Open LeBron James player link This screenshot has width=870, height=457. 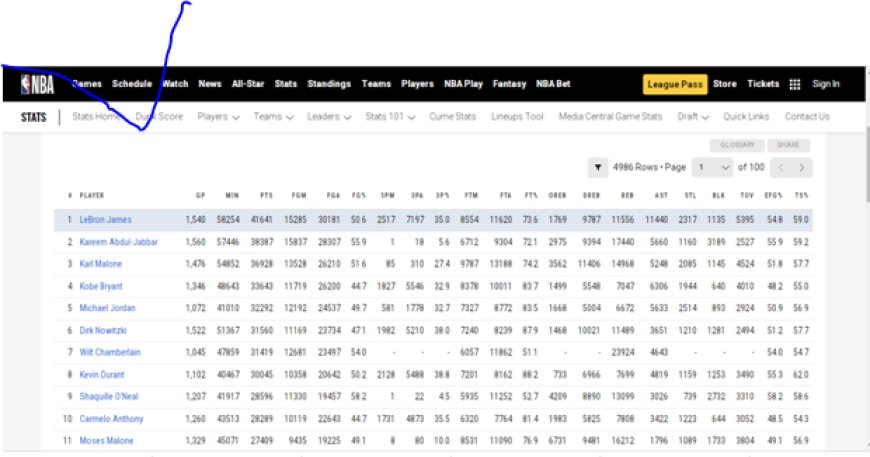coord(105,219)
